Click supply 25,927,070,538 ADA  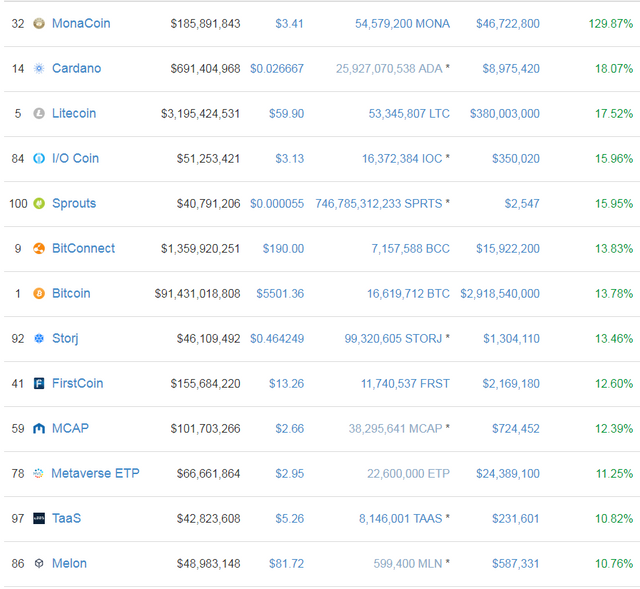point(389,69)
